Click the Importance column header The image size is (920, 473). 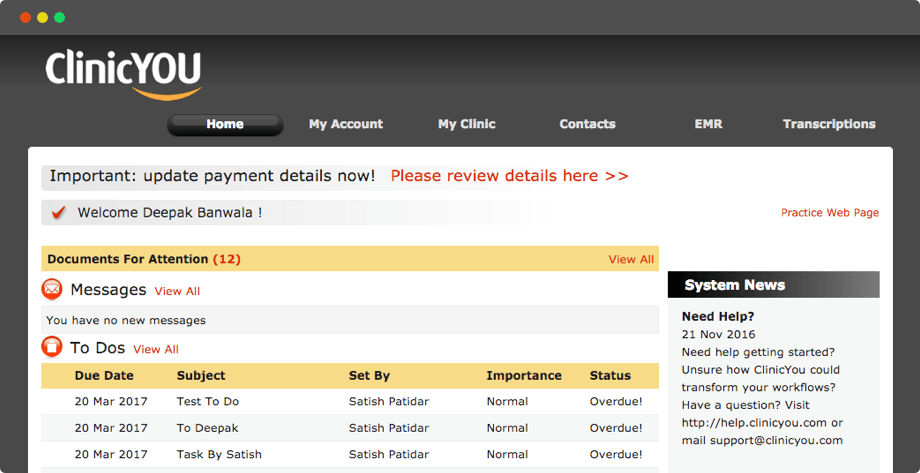click(524, 376)
